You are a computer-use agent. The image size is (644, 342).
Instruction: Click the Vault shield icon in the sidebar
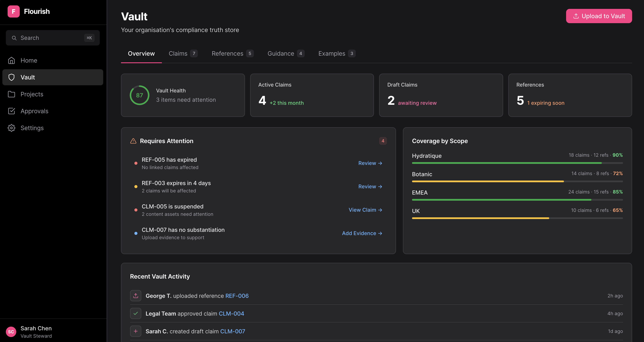[x=11, y=77]
